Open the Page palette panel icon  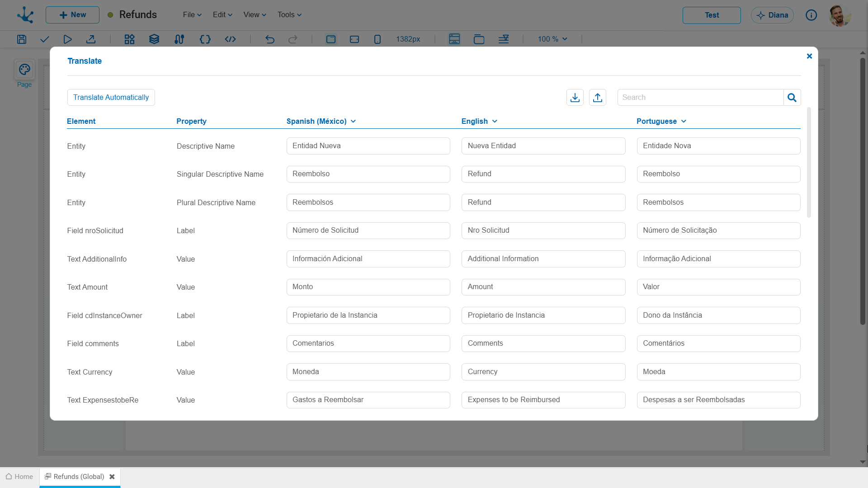[x=24, y=70]
